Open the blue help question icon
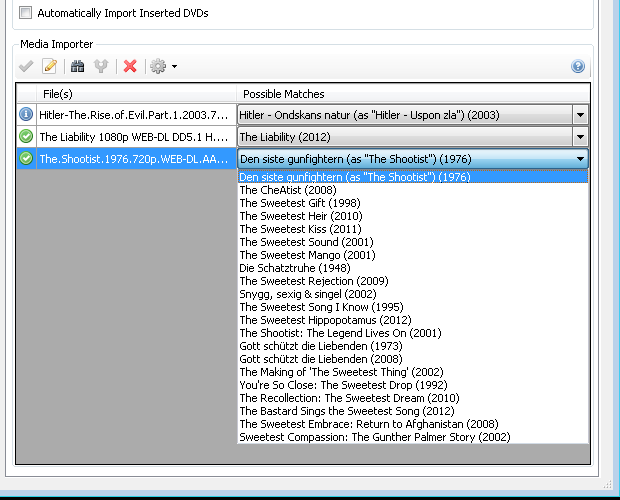Viewport: 620px width, 500px height. click(x=578, y=66)
